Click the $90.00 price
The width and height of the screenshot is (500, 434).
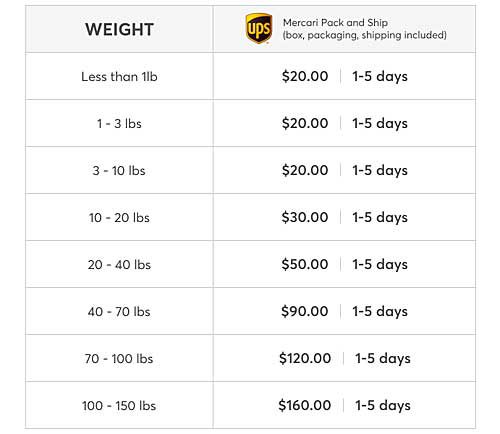point(305,311)
